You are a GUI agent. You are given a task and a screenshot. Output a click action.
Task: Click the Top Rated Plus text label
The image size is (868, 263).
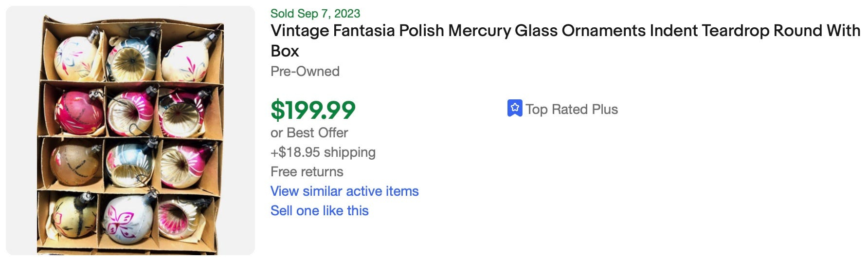pos(572,109)
